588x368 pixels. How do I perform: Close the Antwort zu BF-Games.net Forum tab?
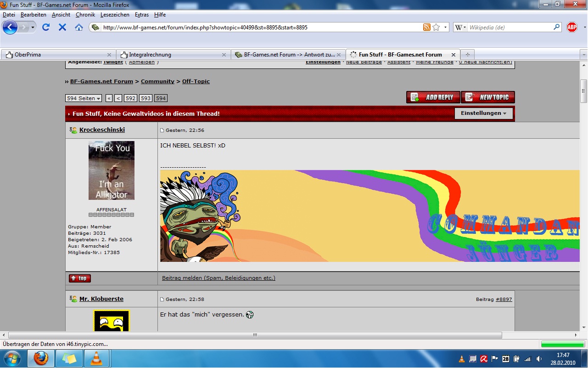pyautogui.click(x=339, y=55)
